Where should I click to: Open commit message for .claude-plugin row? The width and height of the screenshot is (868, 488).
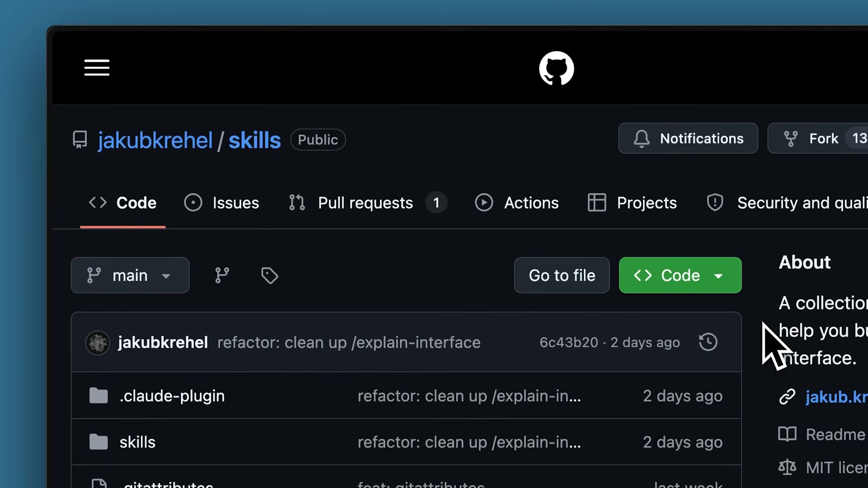point(469,396)
